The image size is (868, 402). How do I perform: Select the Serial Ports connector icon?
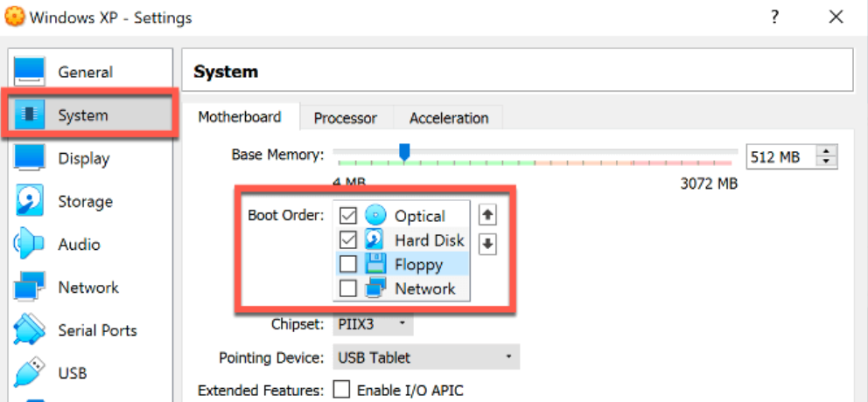28,330
